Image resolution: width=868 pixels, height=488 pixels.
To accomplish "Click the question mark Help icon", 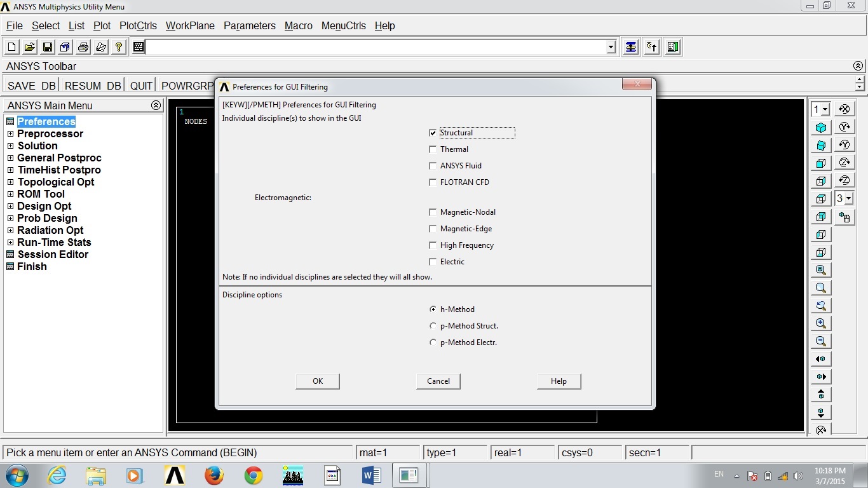I will pos(118,47).
